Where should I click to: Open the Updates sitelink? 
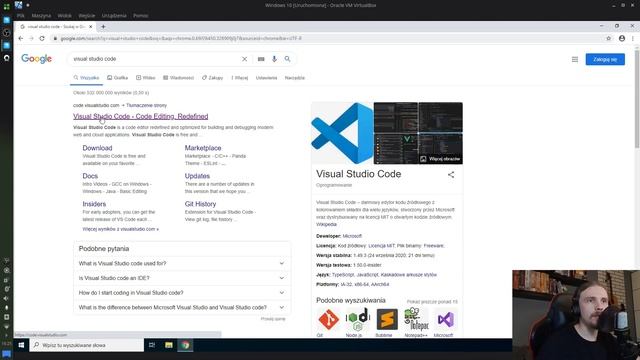click(197, 176)
